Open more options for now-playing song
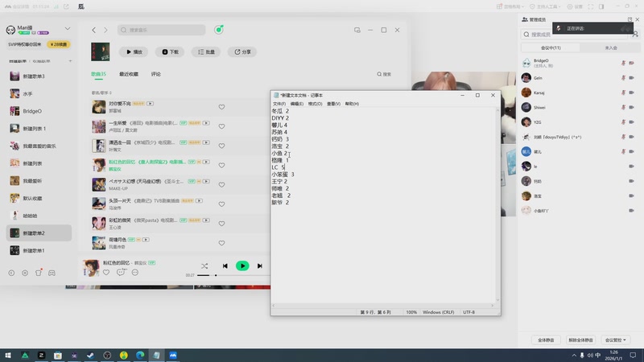This screenshot has width=644, height=362. click(x=135, y=273)
